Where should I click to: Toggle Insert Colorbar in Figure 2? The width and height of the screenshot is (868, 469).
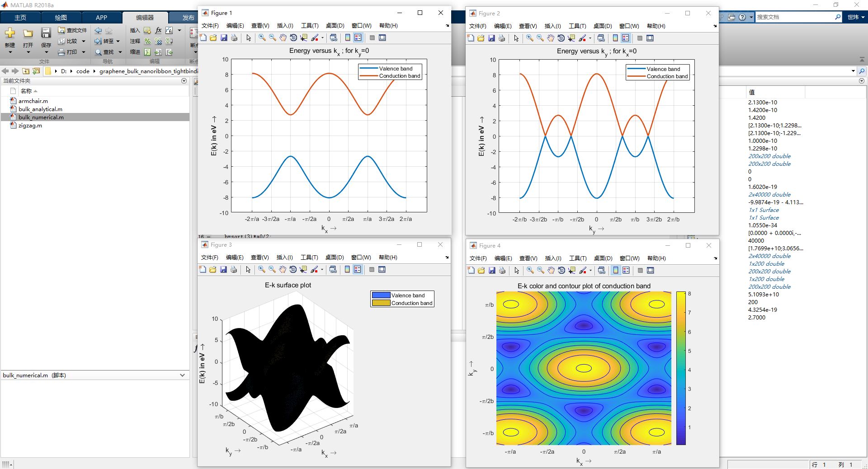click(x=615, y=38)
